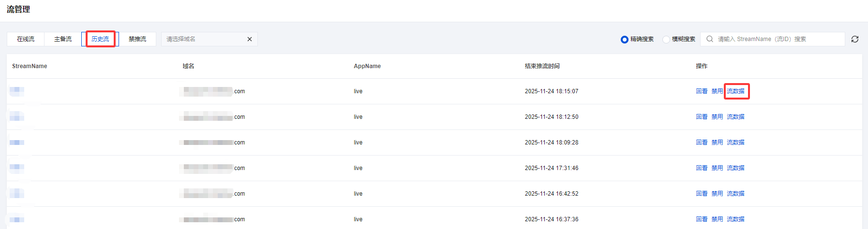
Task: Click 禁用 for the 18:12:50 stream
Action: 717,117
